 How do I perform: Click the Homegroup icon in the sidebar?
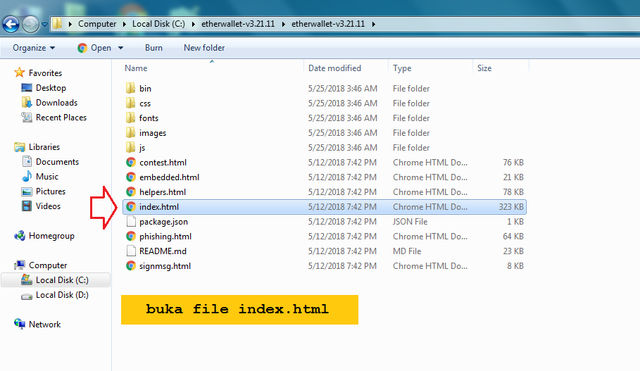click(x=20, y=235)
